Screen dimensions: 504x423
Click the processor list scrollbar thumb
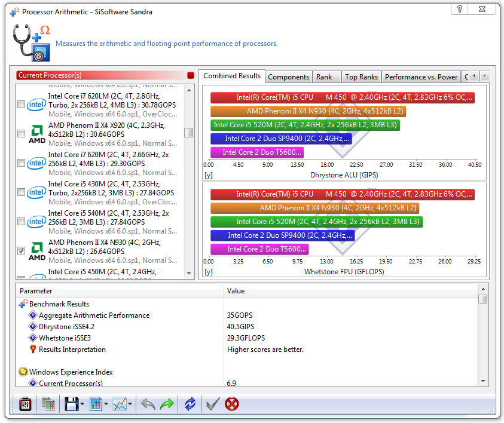tap(189, 132)
